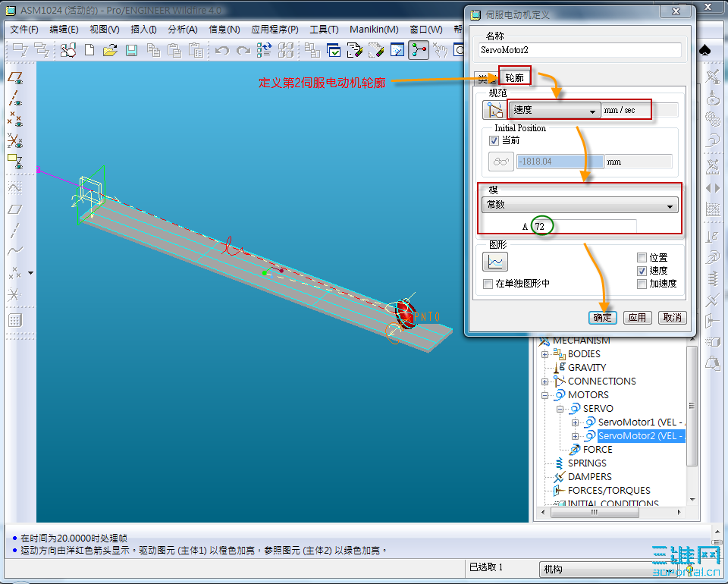This screenshot has width=728, height=584.
Task: Click the gravity icon marked 'lg' in right toolbar
Action: point(713,237)
